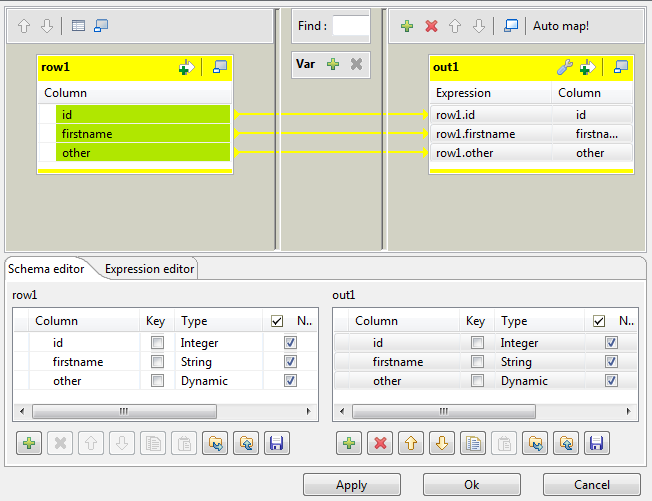
Task: Switch to the Expression editor tab
Action: (150, 268)
